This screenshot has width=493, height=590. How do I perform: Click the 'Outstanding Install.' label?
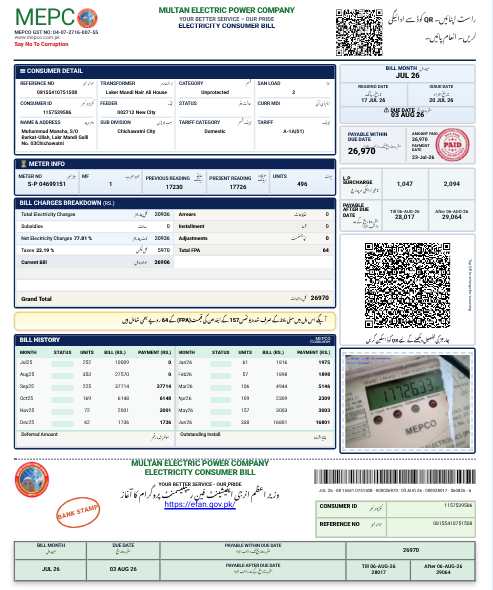pos(200,434)
